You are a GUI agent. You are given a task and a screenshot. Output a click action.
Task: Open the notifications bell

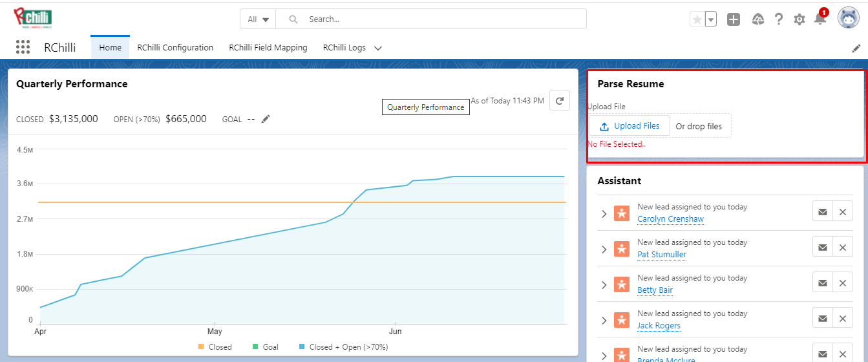(x=820, y=19)
